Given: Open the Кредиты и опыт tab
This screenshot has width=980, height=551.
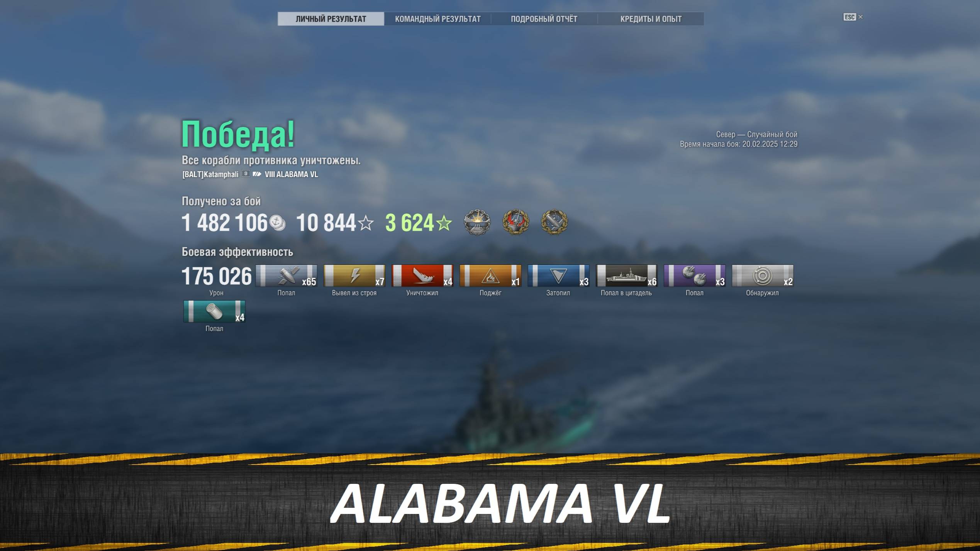Looking at the screenshot, I should [651, 19].
